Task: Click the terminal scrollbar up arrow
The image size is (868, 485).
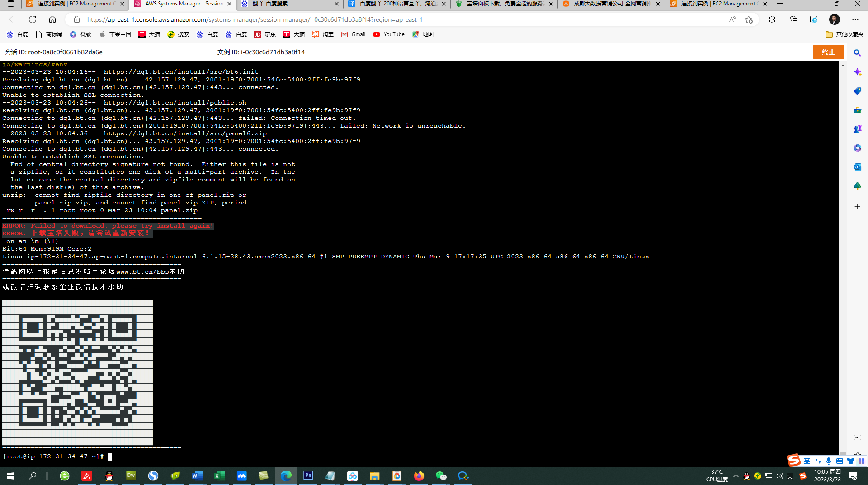Action: (843, 65)
